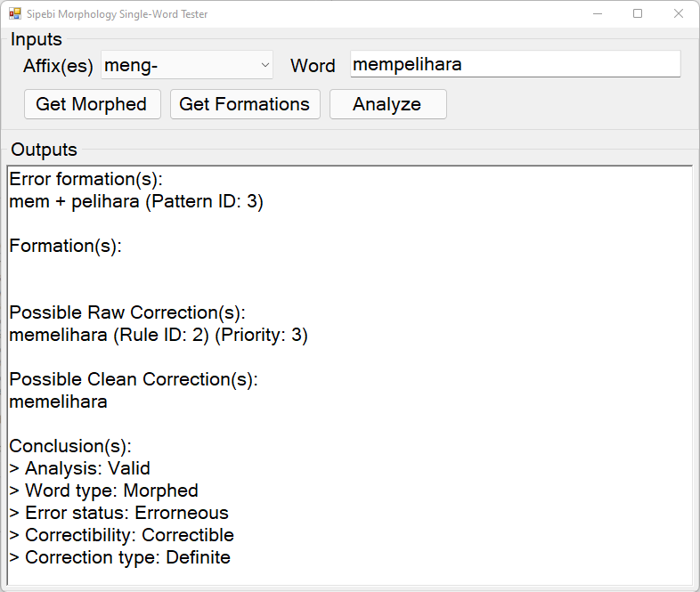Click the 'Correction type: Definite' line
This screenshot has height=592, width=700.
coord(119,557)
